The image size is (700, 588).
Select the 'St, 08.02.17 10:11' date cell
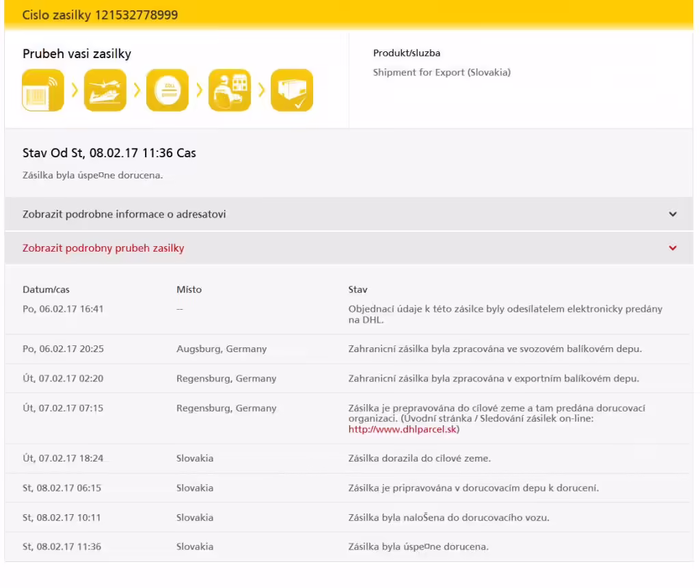pos(62,518)
